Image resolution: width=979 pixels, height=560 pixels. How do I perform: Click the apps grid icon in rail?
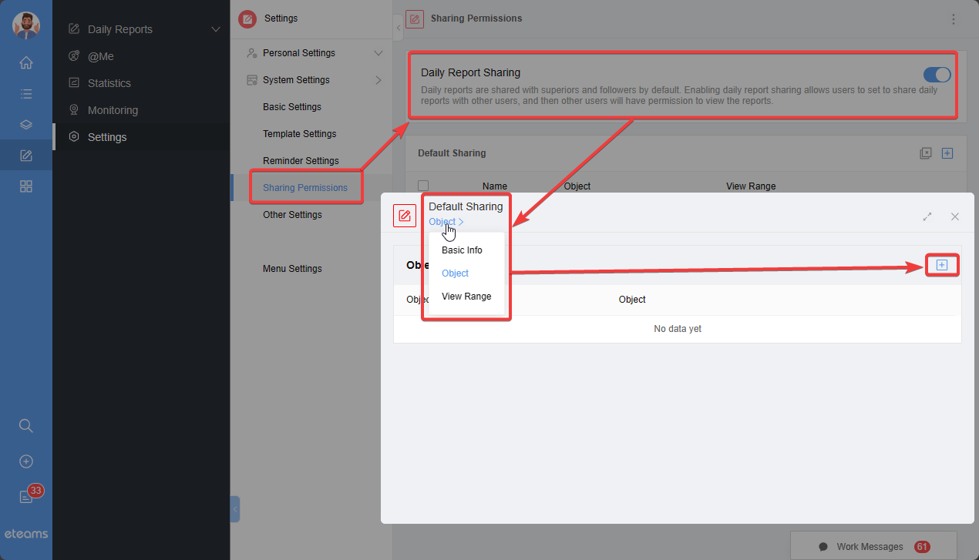coord(26,186)
